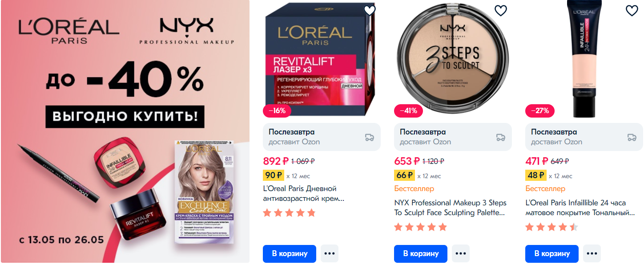Add L'Oreal Revitalift cream to cart

(x=290, y=253)
